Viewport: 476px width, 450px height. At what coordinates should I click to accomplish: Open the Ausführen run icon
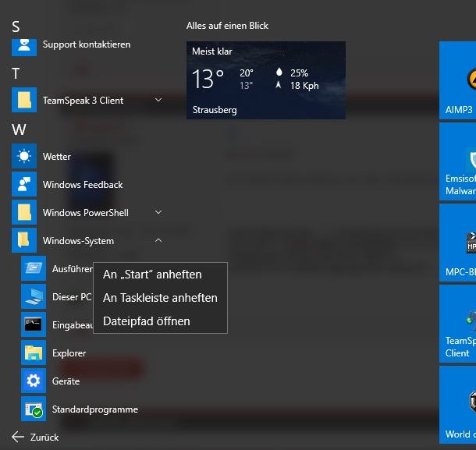pos(34,268)
